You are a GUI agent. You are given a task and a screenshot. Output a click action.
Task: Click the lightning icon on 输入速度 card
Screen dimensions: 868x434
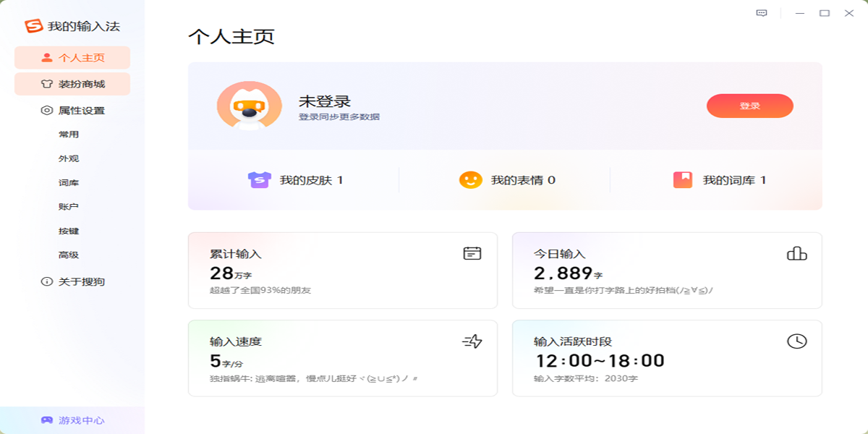[473, 341]
